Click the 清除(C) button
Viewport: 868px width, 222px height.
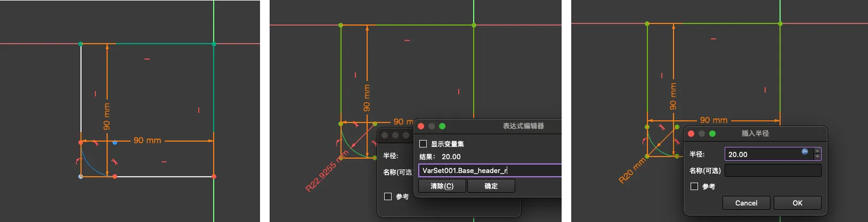pyautogui.click(x=442, y=186)
